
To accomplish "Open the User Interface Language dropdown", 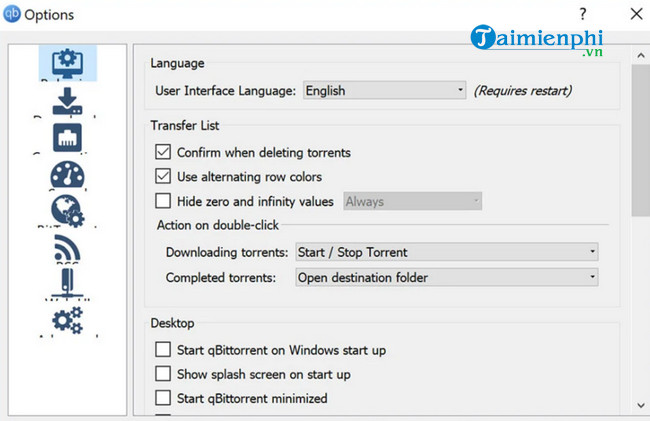I will pos(385,90).
